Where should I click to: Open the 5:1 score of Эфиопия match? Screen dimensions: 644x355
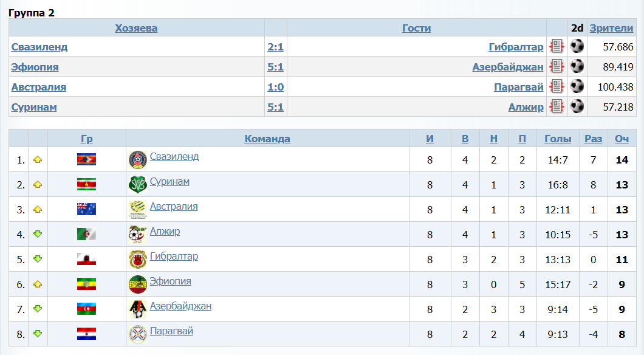click(275, 67)
